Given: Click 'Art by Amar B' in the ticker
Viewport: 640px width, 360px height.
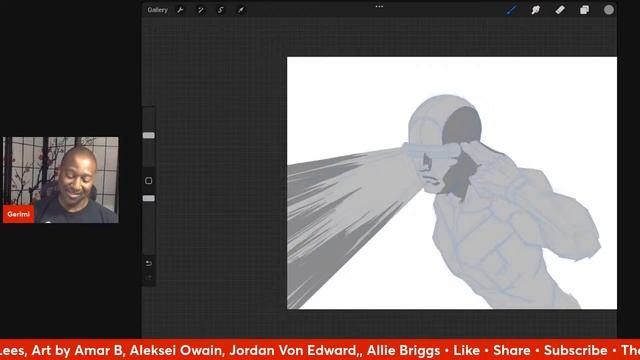Looking at the screenshot, I should point(77,350).
